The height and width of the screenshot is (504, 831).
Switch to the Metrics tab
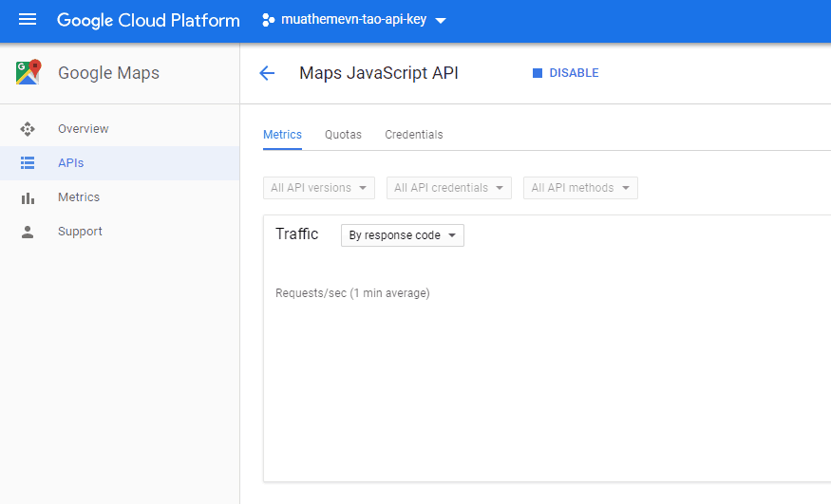coord(282,135)
